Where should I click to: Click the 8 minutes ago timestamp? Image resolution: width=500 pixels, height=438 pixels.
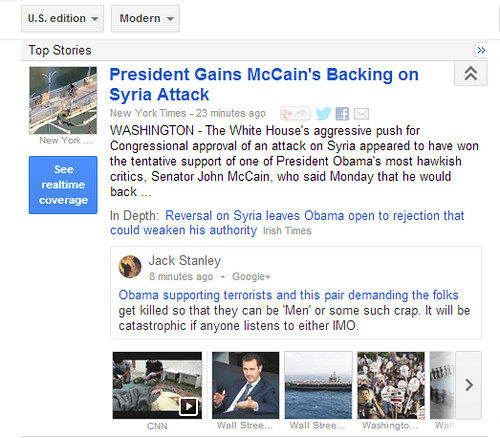(181, 276)
